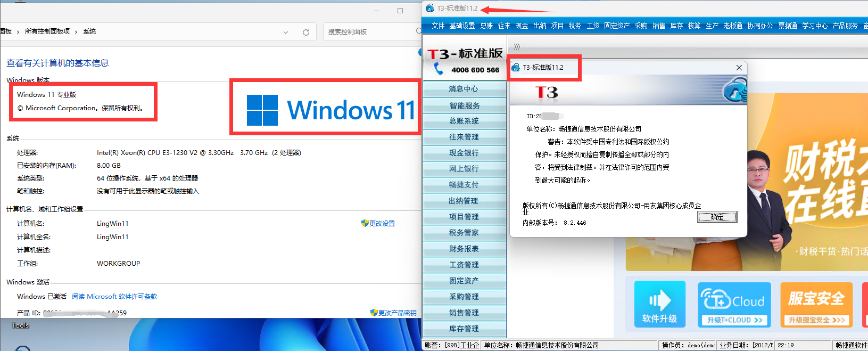The image size is (868, 351).
Task: Select 税务管家 in the sidebar
Action: coord(464,233)
